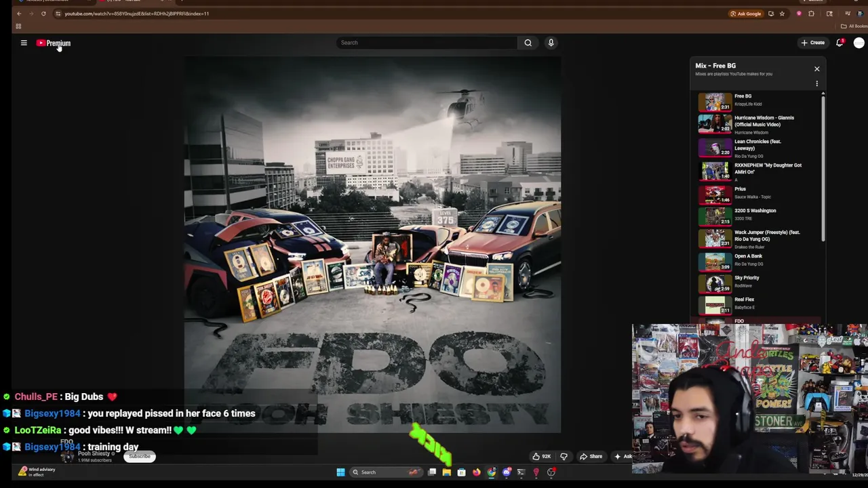The image size is (868, 488).
Task: Go forward in browser history
Action: click(x=31, y=14)
